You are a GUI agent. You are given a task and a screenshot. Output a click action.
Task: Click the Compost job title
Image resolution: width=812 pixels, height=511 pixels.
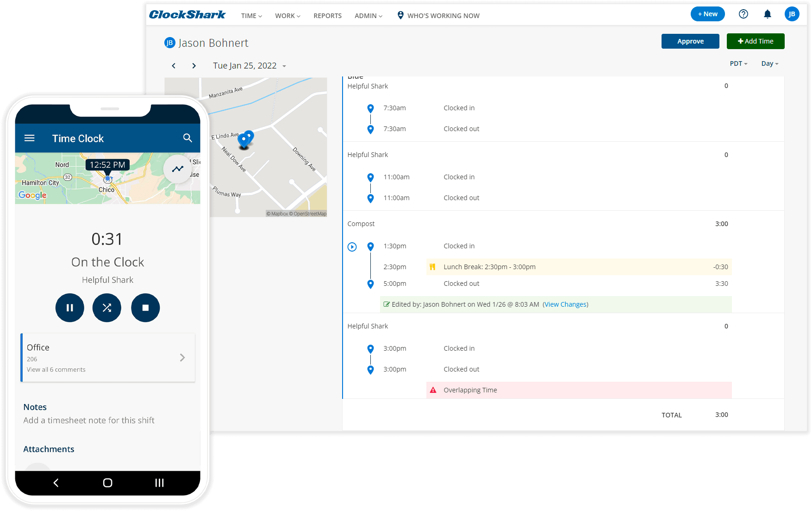tap(361, 224)
